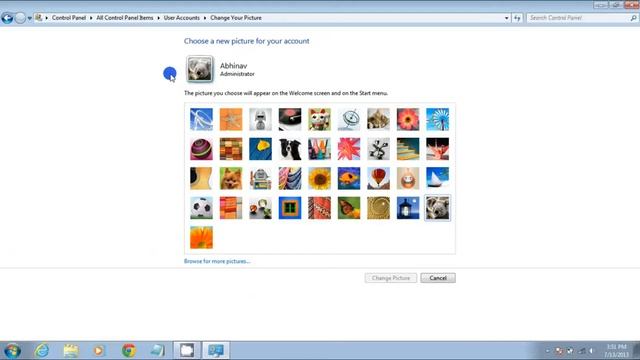
Task: Choose the red origami crane picture
Action: tap(438, 149)
